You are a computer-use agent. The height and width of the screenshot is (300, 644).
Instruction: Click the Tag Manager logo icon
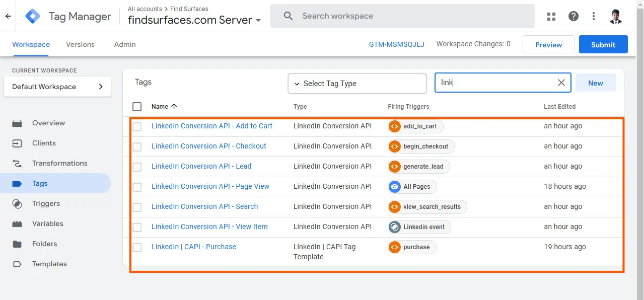pos(33,16)
